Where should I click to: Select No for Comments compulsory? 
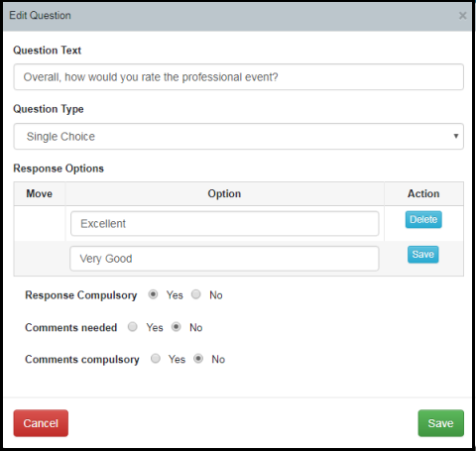(x=198, y=359)
